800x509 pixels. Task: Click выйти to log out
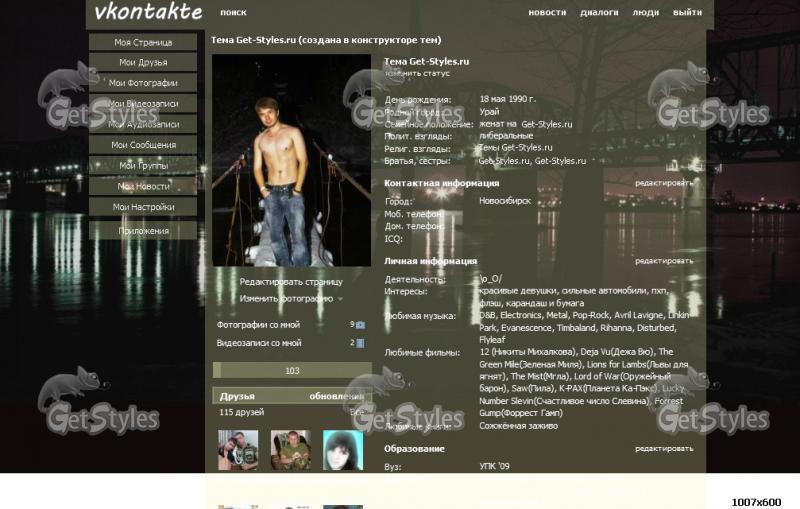pyautogui.click(x=687, y=12)
